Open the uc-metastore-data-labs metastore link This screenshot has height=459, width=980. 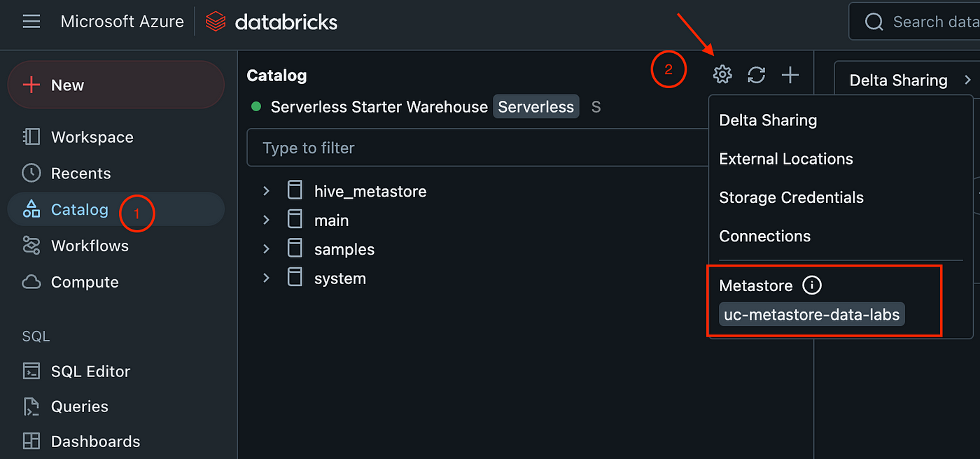[x=812, y=315]
